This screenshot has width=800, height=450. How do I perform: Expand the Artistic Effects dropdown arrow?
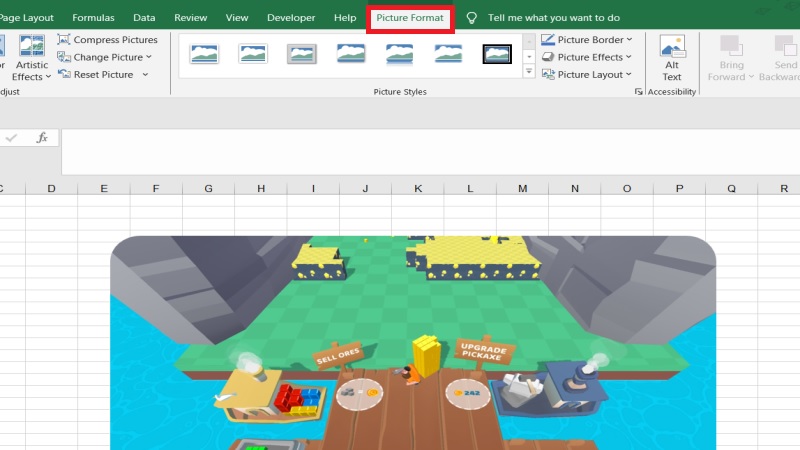(48, 77)
